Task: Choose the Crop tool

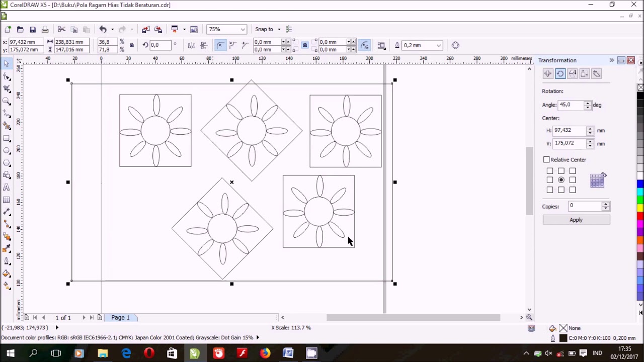Action: point(7,88)
